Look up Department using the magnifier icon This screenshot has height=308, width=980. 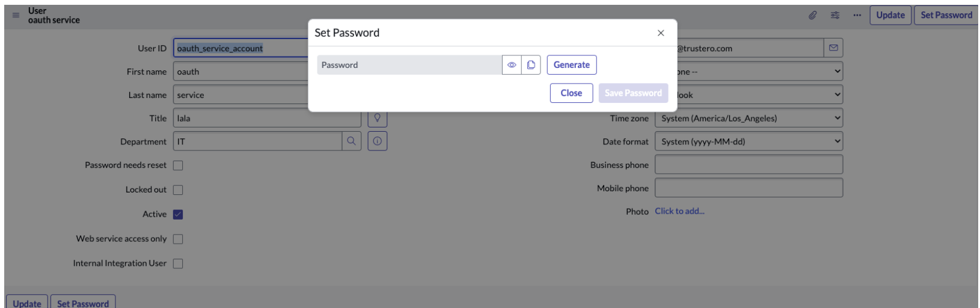351,141
